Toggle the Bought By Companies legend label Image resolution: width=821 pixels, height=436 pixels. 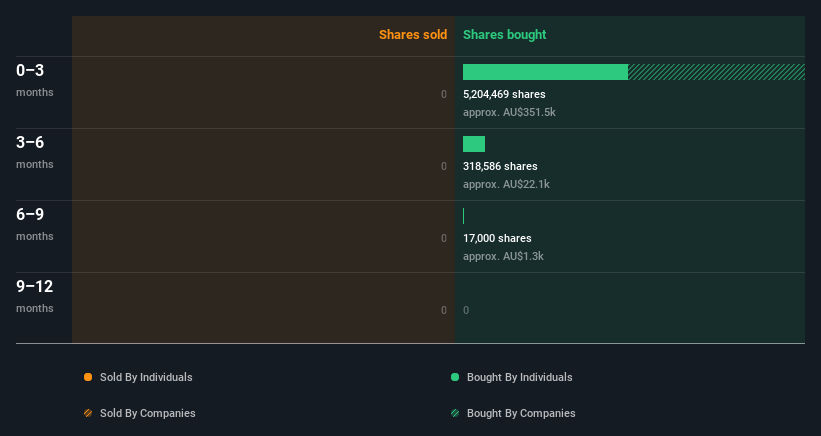pos(521,413)
